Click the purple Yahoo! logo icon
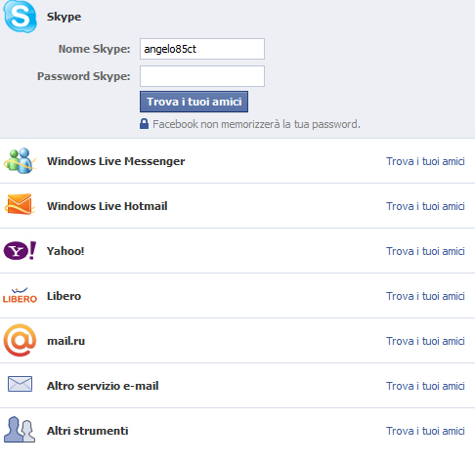476x463 pixels. [20, 250]
